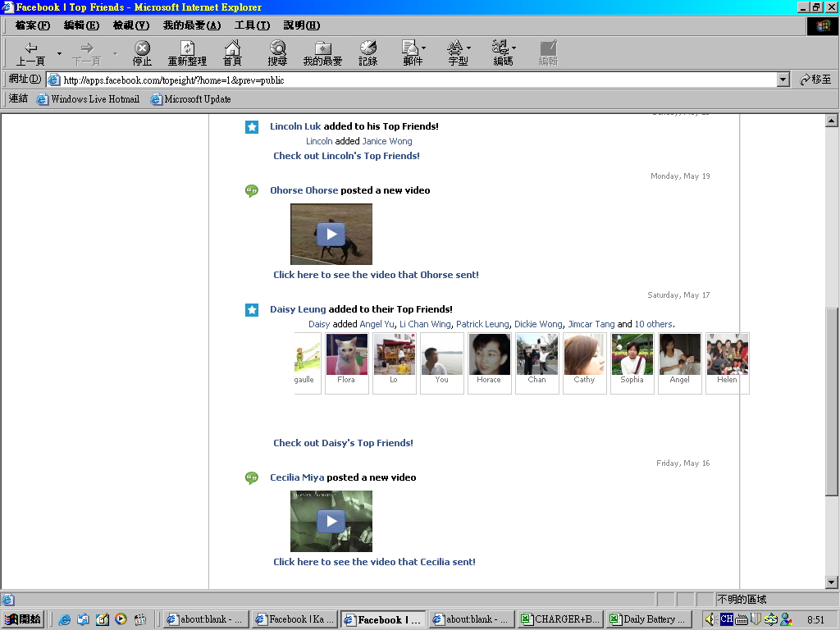840x630 pixels.
Task: Click Angel's friend photo thumbnail
Action: coord(680,354)
